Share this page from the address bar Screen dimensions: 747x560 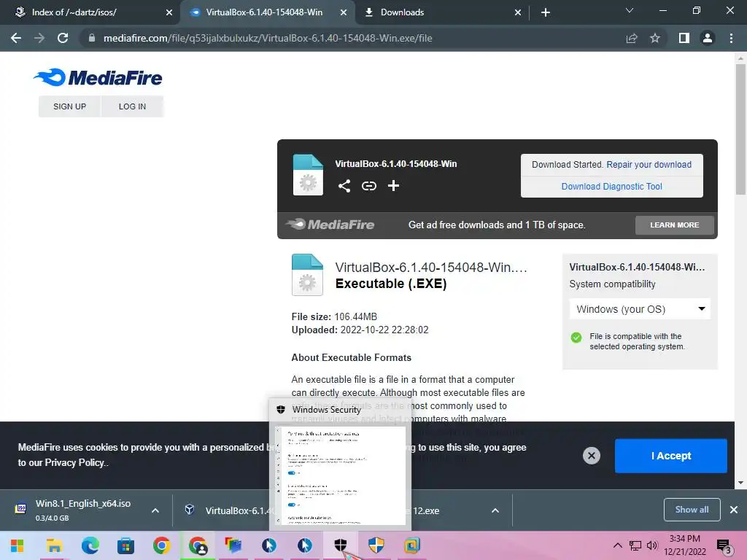click(x=632, y=38)
